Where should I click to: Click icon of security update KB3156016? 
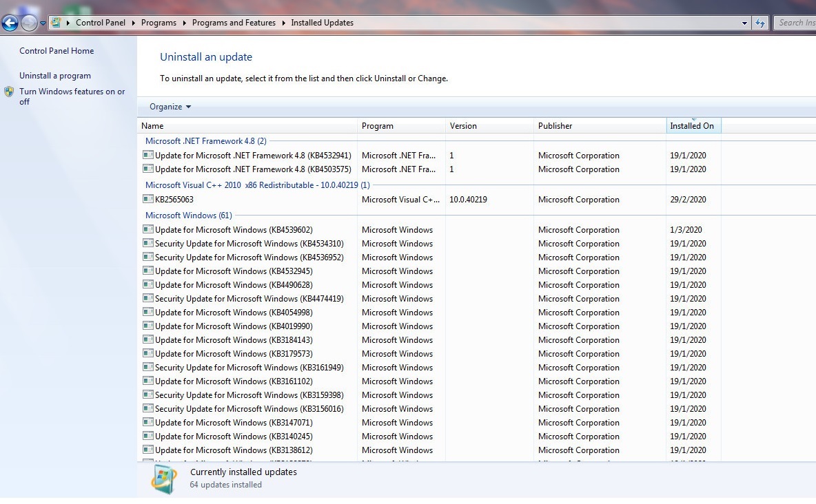click(147, 408)
